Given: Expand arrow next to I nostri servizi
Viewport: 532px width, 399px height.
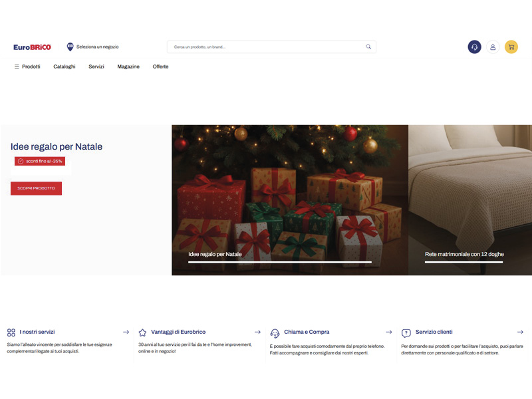Looking at the screenshot, I should coord(126,332).
